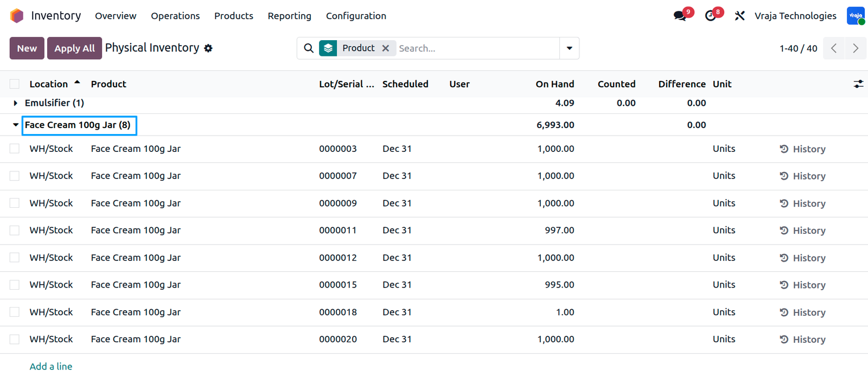
Task: Open the messages chat icon
Action: click(x=680, y=16)
